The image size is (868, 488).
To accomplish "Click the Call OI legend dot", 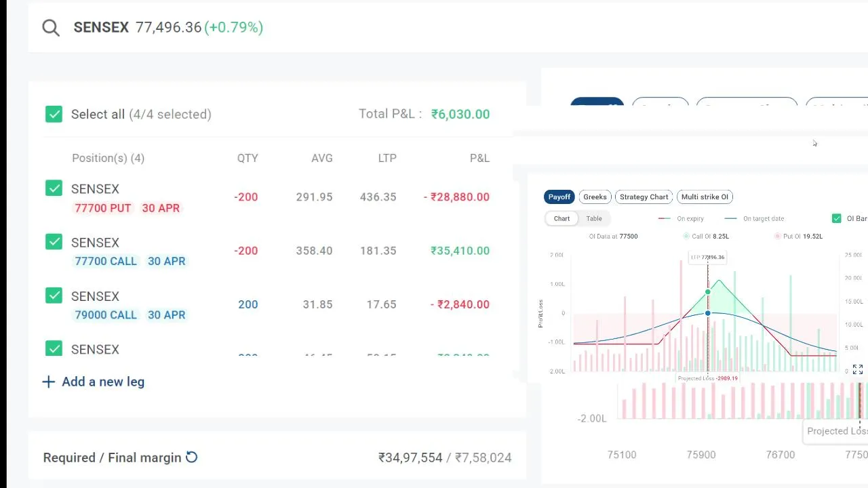I will click(686, 237).
